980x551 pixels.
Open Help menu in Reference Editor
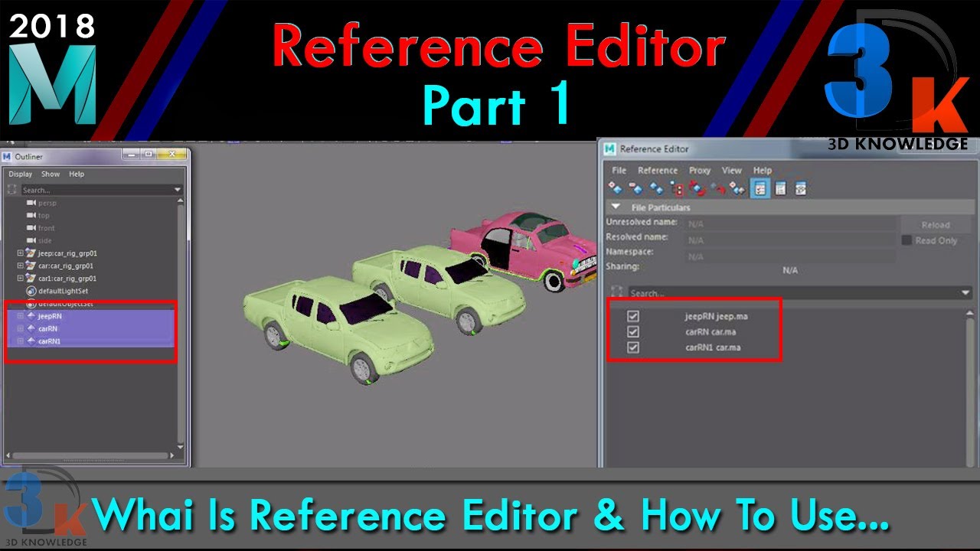click(x=763, y=171)
